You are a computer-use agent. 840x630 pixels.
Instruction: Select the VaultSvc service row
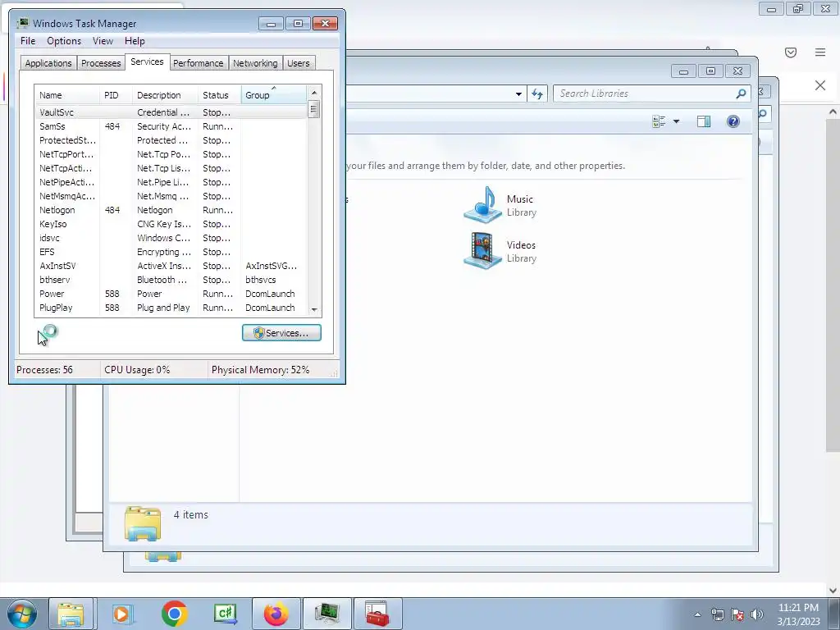[x=171, y=112]
